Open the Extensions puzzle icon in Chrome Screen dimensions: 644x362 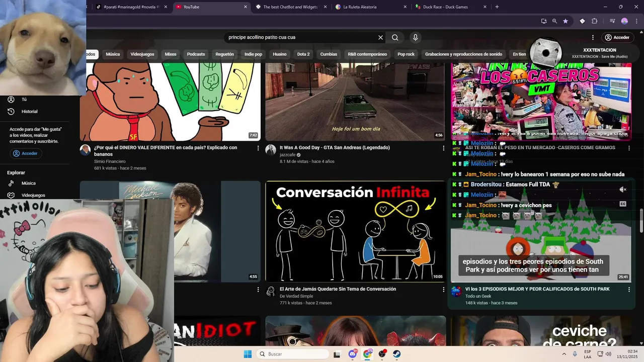594,21
